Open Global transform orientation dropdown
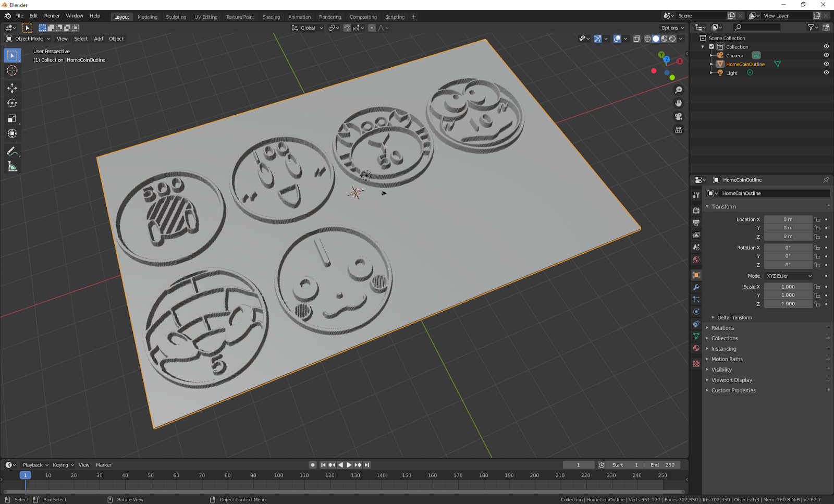The height and width of the screenshot is (504, 834). [308, 28]
